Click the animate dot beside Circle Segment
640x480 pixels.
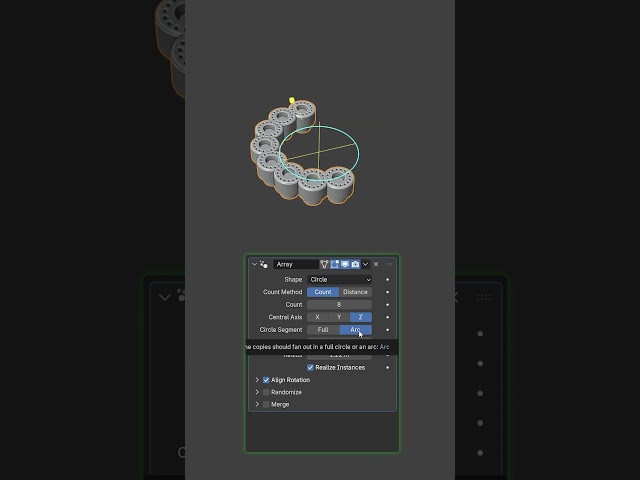(387, 330)
